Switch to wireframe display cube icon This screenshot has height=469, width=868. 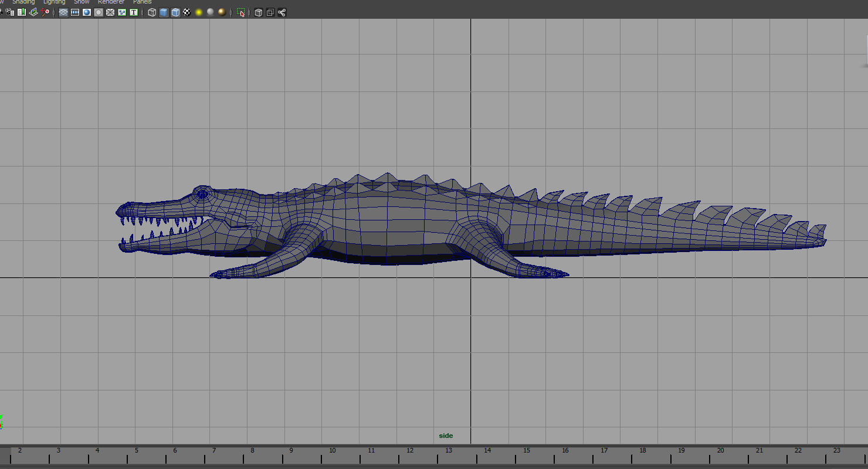(x=152, y=12)
